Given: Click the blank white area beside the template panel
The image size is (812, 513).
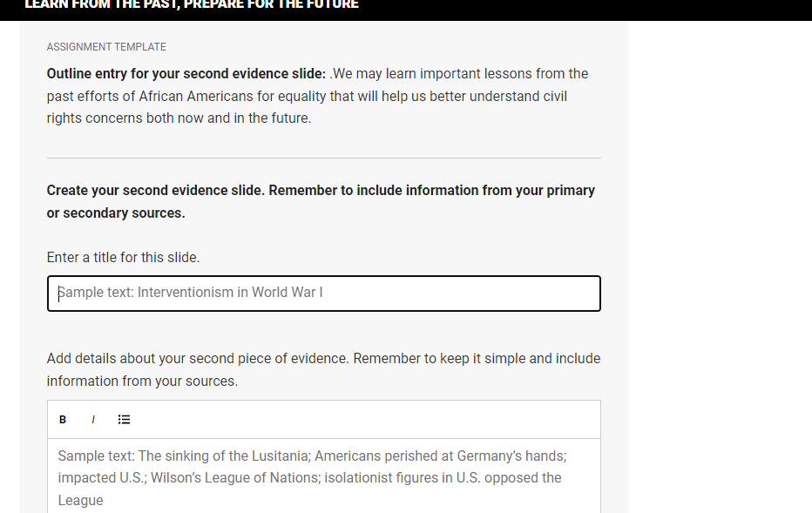Looking at the screenshot, I should click(x=720, y=259).
